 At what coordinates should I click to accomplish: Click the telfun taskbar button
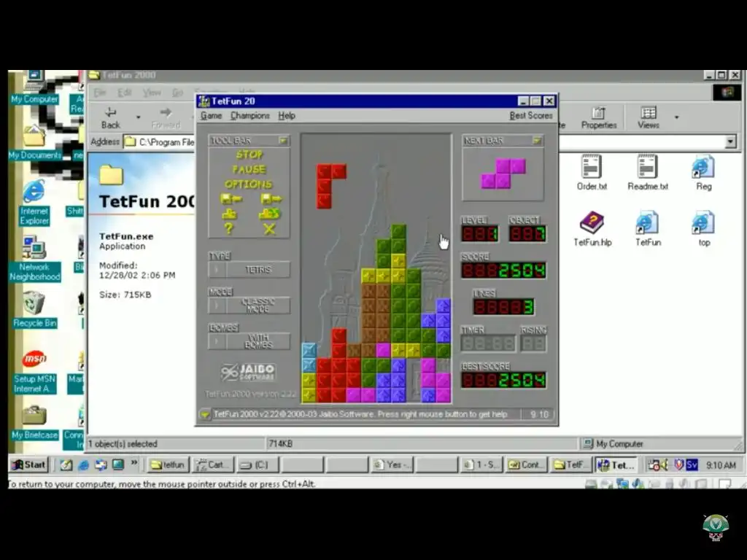pyautogui.click(x=169, y=464)
